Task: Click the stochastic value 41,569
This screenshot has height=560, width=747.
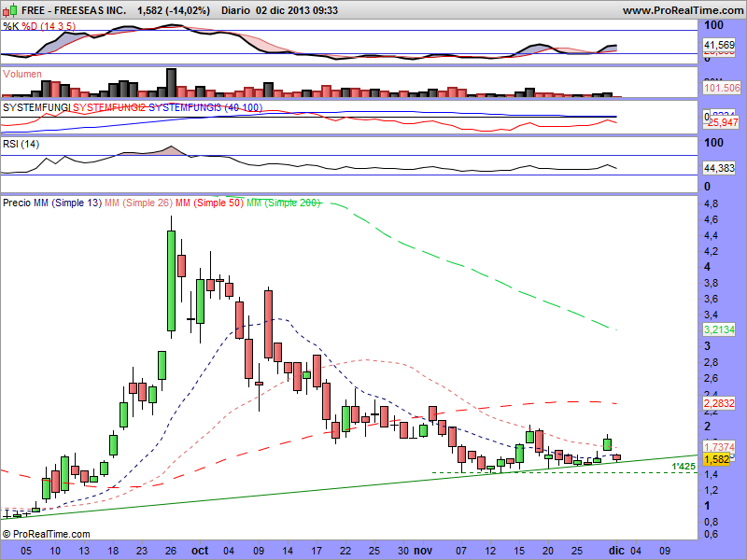Action: [x=719, y=45]
